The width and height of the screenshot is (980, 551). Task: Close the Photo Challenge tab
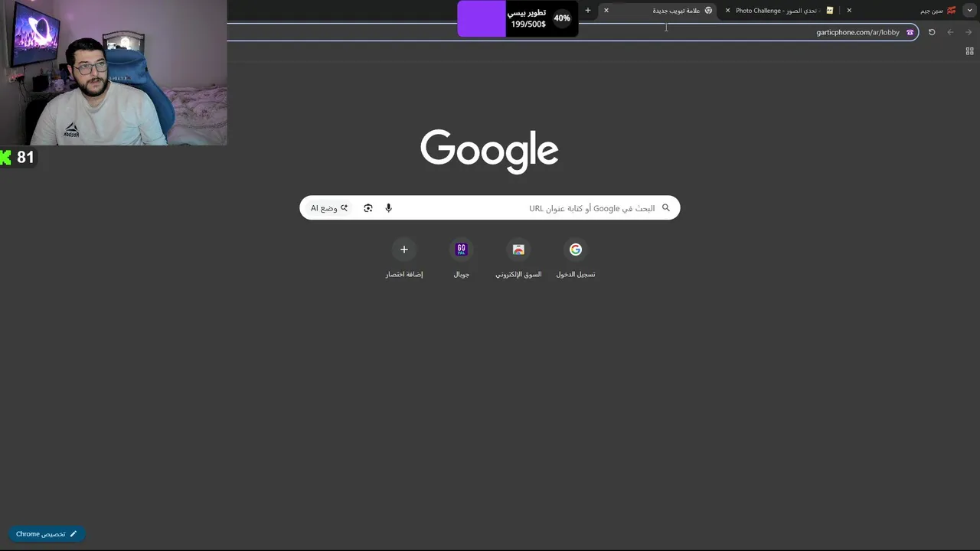point(727,11)
